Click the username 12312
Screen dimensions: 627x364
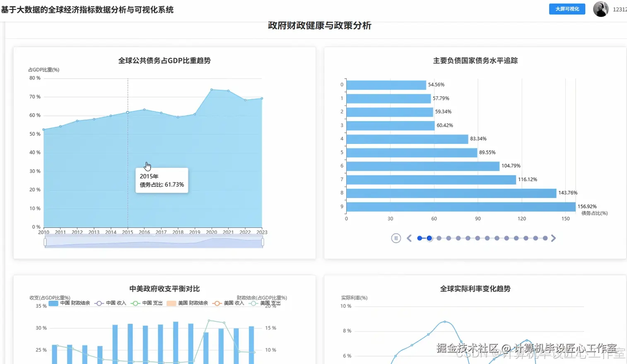point(620,10)
